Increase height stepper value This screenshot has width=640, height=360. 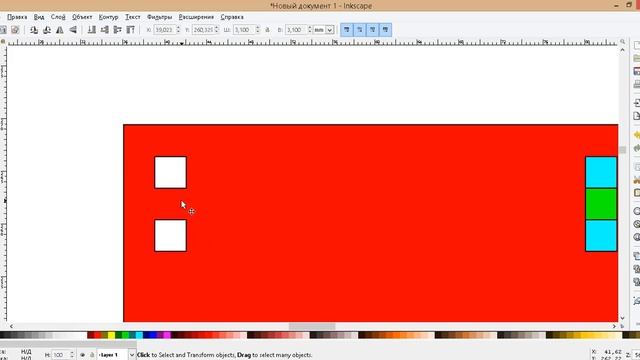click(x=310, y=28)
